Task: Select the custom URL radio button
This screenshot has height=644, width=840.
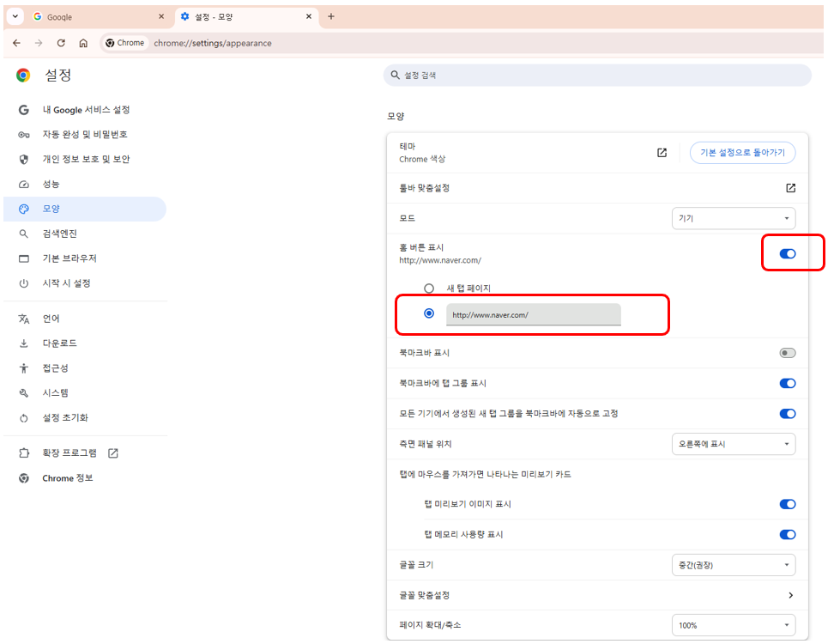Action: pyautogui.click(x=429, y=313)
